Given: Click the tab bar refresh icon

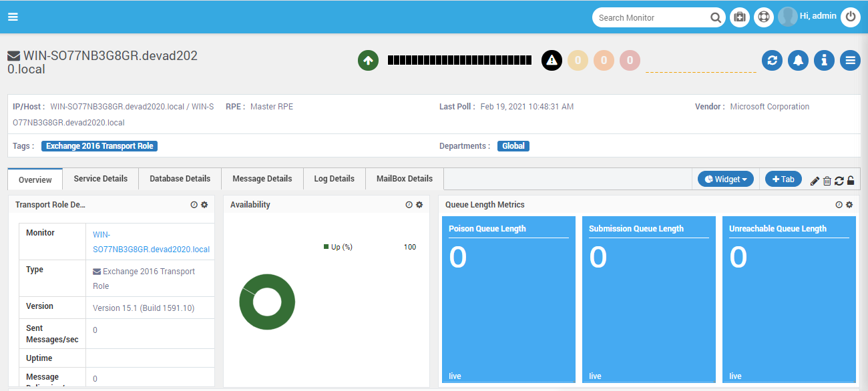Looking at the screenshot, I should pyautogui.click(x=839, y=181).
